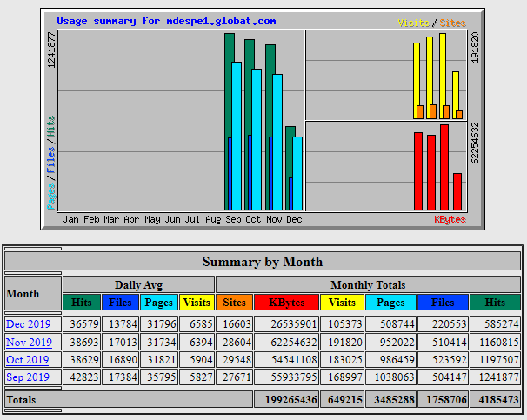Open the Nov 2019 monthly report link

pos(29,342)
